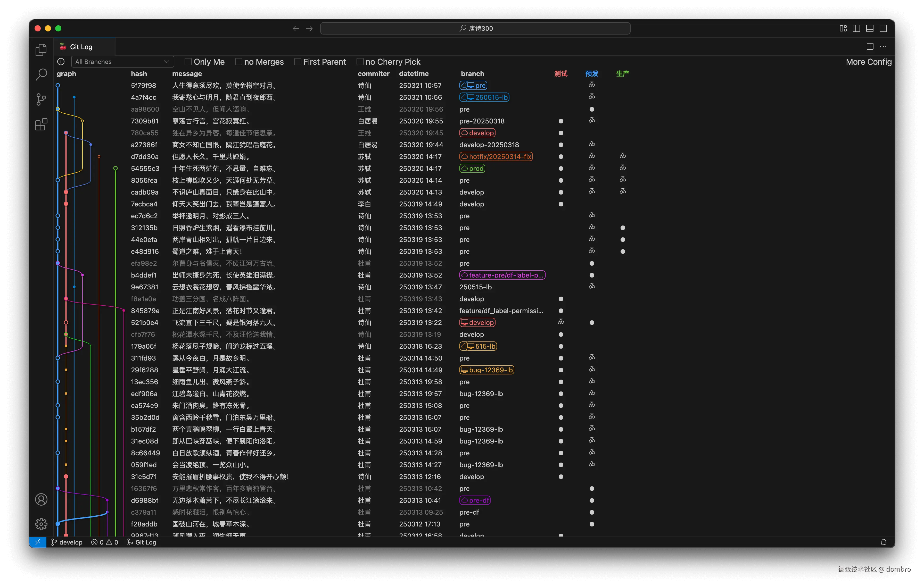Enable the Only Me filter checkbox
This screenshot has width=924, height=586.
pos(188,61)
